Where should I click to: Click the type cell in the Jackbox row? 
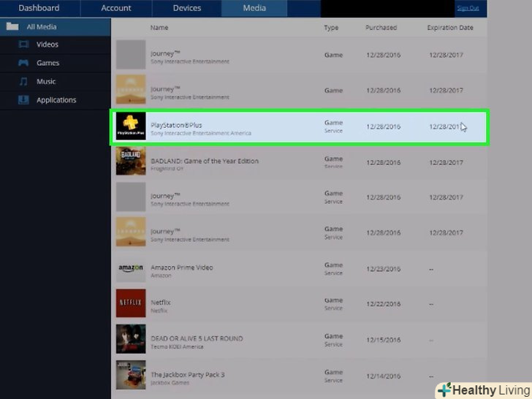pyautogui.click(x=333, y=376)
